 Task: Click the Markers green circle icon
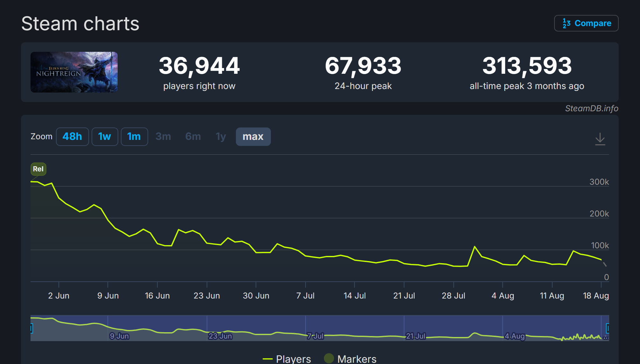coord(329,358)
